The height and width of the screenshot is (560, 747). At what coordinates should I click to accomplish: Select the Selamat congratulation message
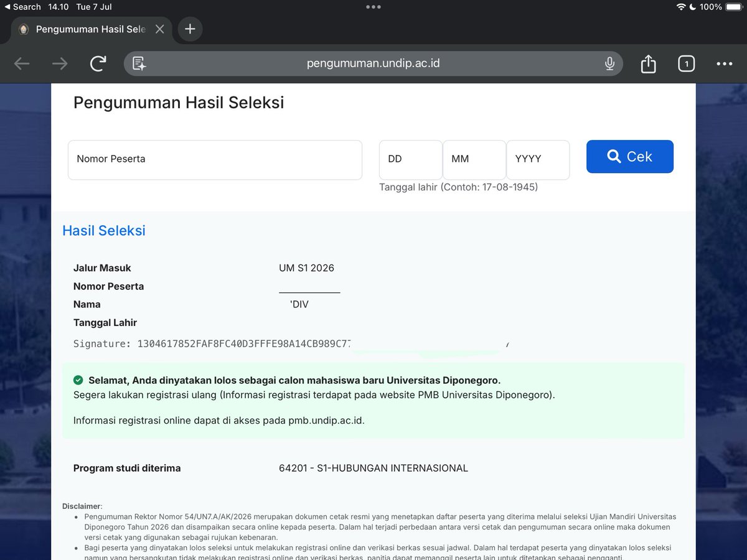[294, 380]
